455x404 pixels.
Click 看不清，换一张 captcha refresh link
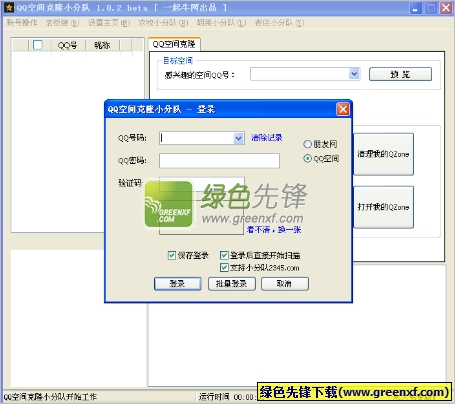point(274,229)
